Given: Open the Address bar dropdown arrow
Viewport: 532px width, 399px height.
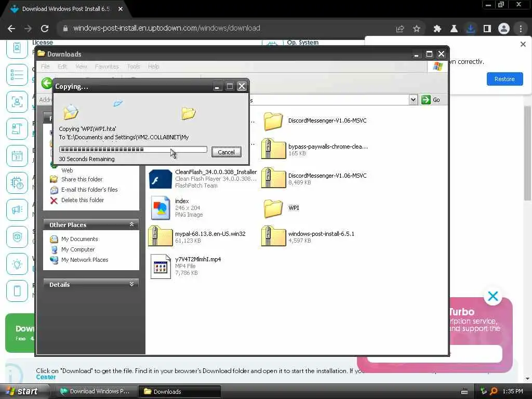Looking at the screenshot, I should (413, 100).
